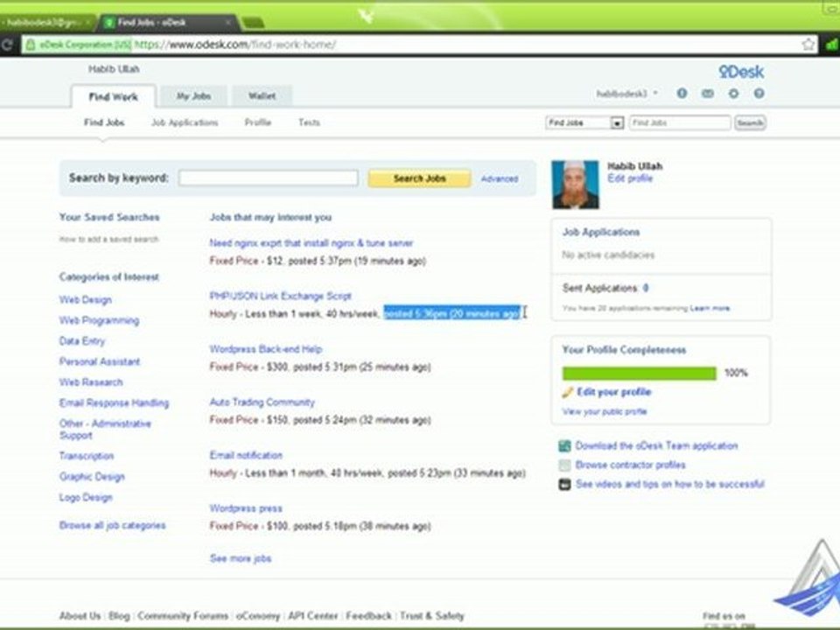840x630 pixels.
Task: Expand the habibodesk3 account dropdown
Action: coord(627,94)
